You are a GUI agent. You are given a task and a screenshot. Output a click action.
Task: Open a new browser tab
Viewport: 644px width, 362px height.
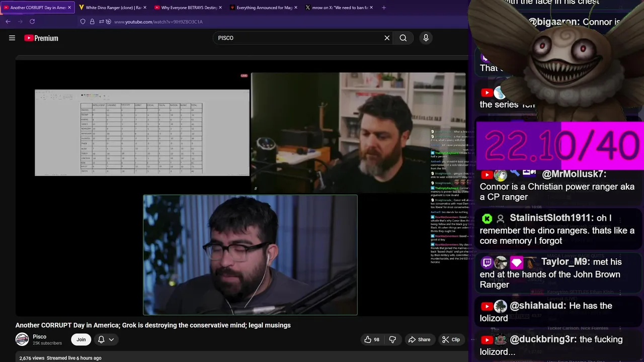(384, 8)
